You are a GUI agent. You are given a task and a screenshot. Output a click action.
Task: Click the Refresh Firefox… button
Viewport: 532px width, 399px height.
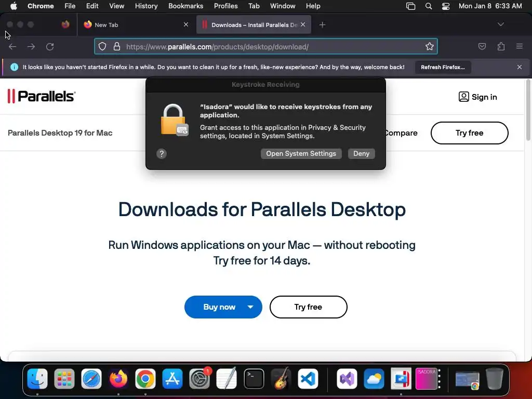(443, 67)
